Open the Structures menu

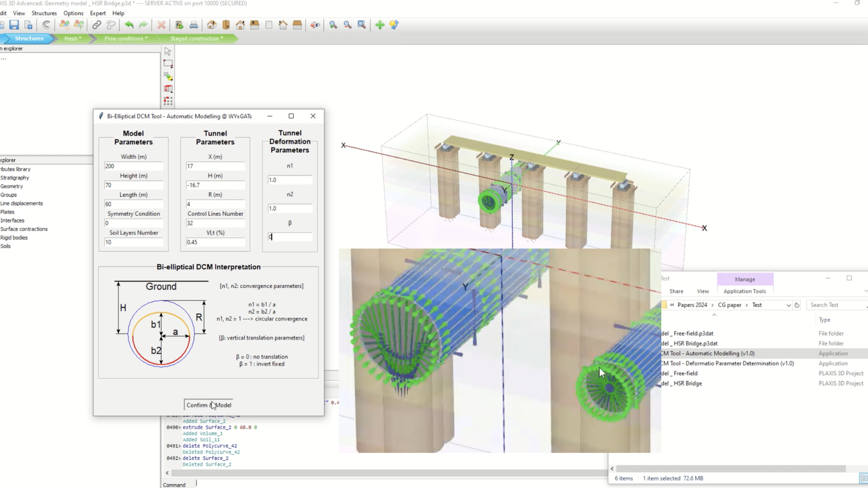(x=44, y=13)
